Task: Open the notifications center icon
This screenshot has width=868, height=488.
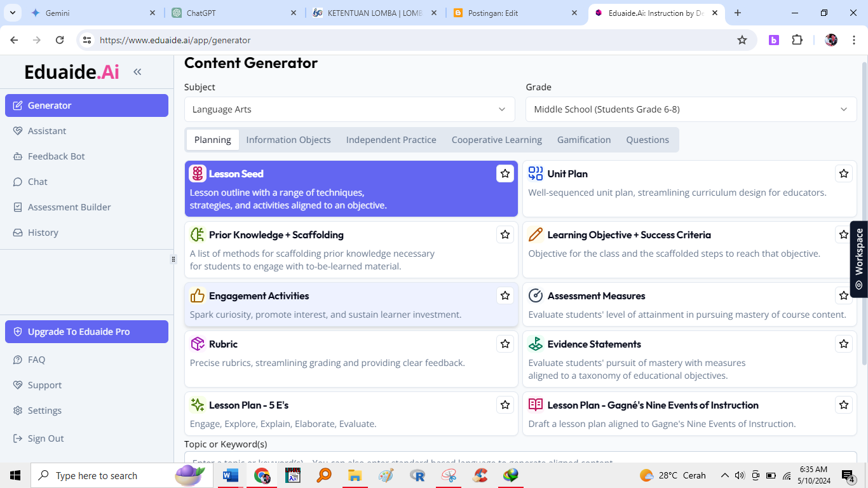Action: pos(848,475)
